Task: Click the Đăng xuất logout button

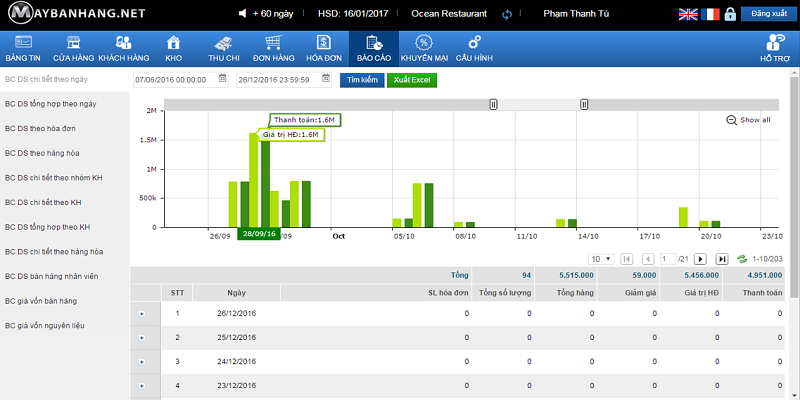Action: click(x=768, y=14)
